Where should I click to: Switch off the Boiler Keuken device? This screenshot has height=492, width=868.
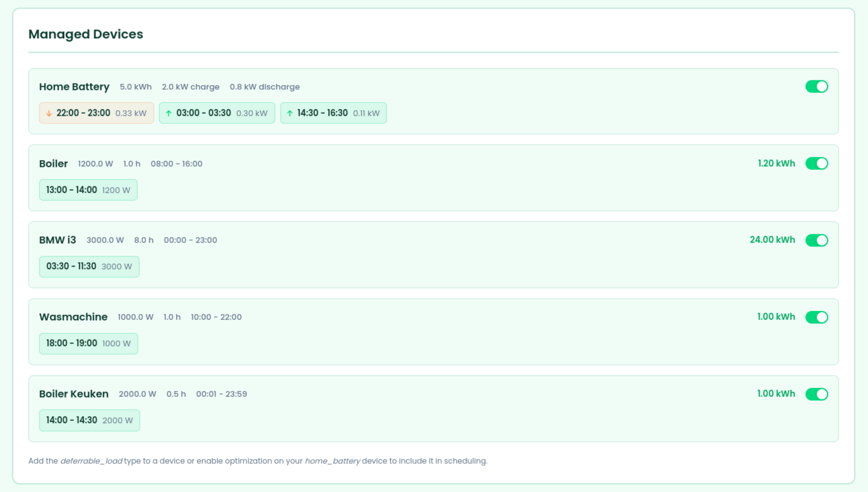[817, 394]
